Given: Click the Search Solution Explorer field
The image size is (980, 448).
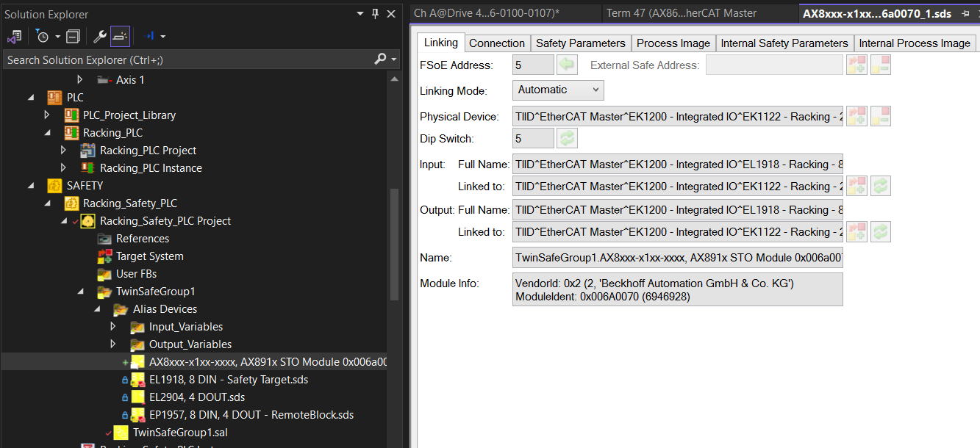Looking at the screenshot, I should point(187,59).
